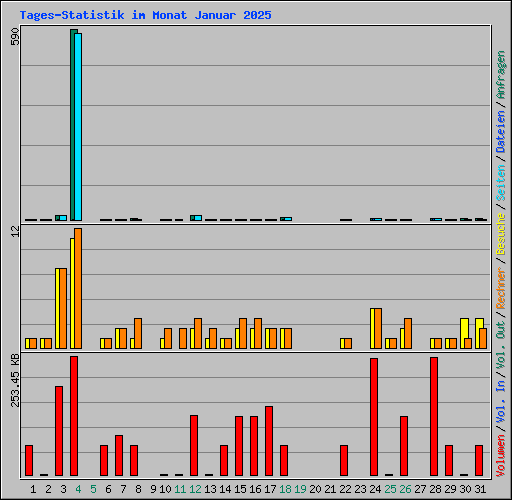The image size is (512, 500).
Task: Click green day label '11'
Action: (x=180, y=489)
